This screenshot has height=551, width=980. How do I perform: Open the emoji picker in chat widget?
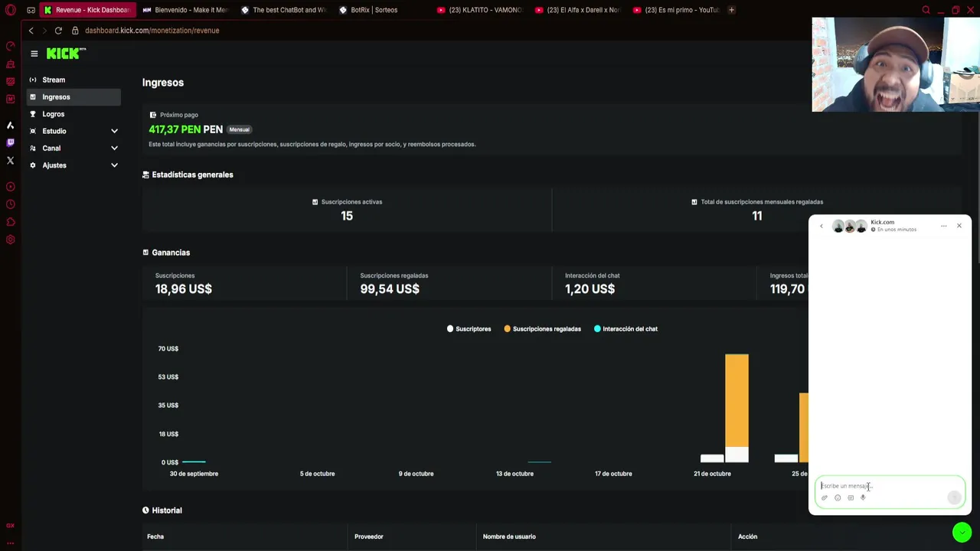coord(838,498)
